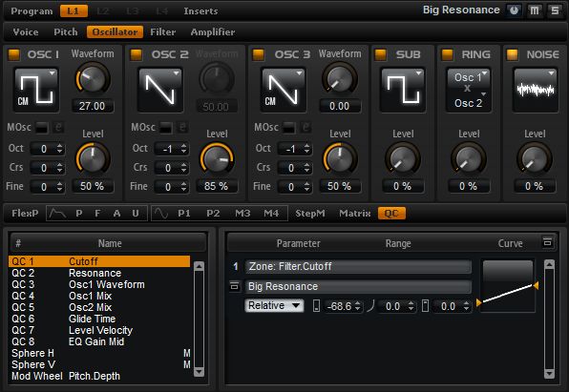Open the FlexP section
This screenshot has width=569, height=392.
[25, 214]
